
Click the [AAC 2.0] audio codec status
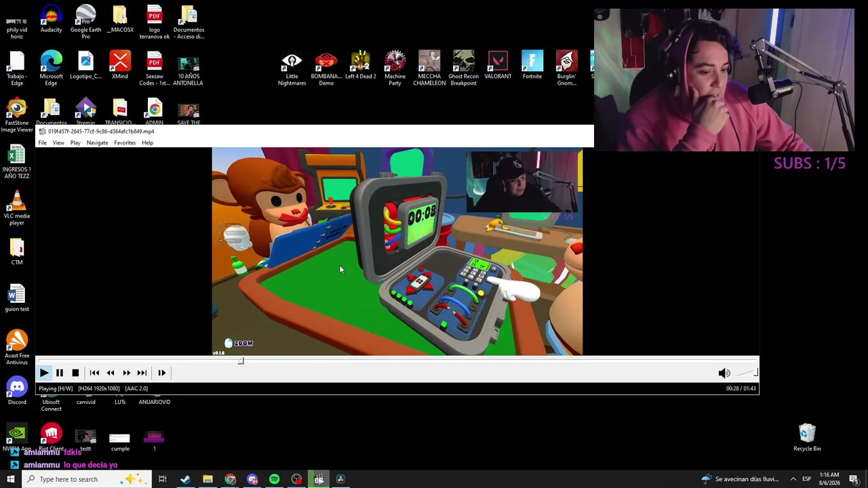click(136, 388)
